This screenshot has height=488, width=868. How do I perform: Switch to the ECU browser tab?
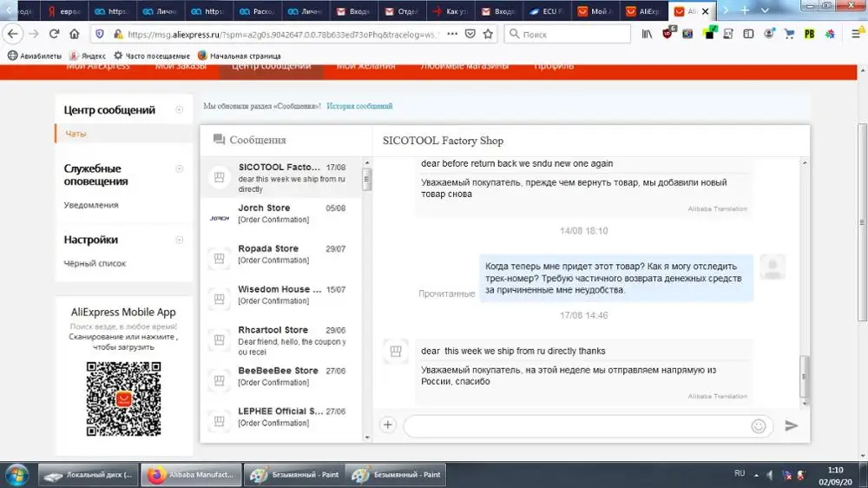point(547,11)
